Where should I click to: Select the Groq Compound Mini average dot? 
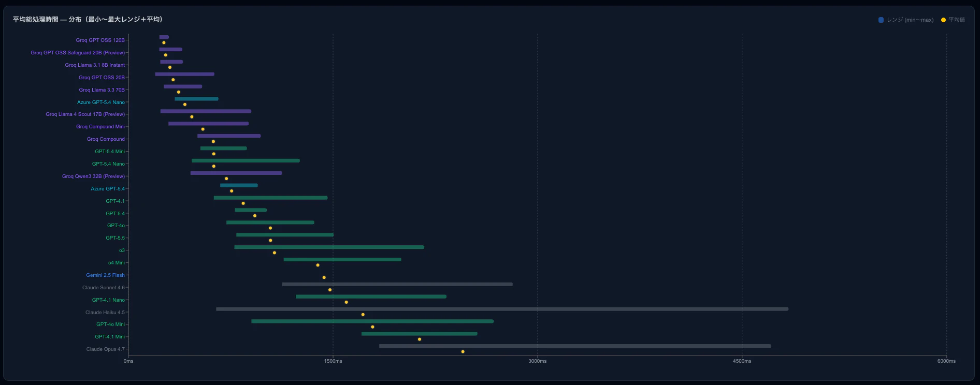(203, 129)
